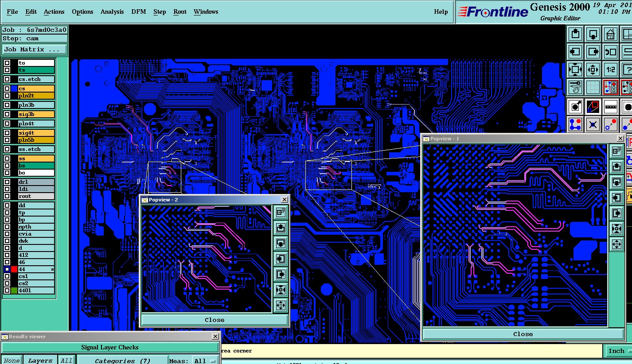Open the Help menu
The width and height of the screenshot is (632, 364).
tap(441, 12)
